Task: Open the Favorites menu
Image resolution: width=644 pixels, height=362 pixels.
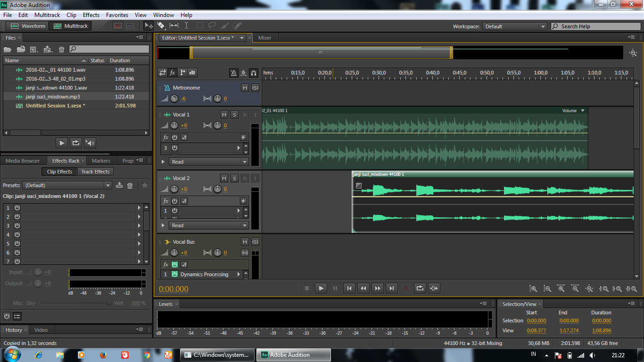Action: [117, 15]
